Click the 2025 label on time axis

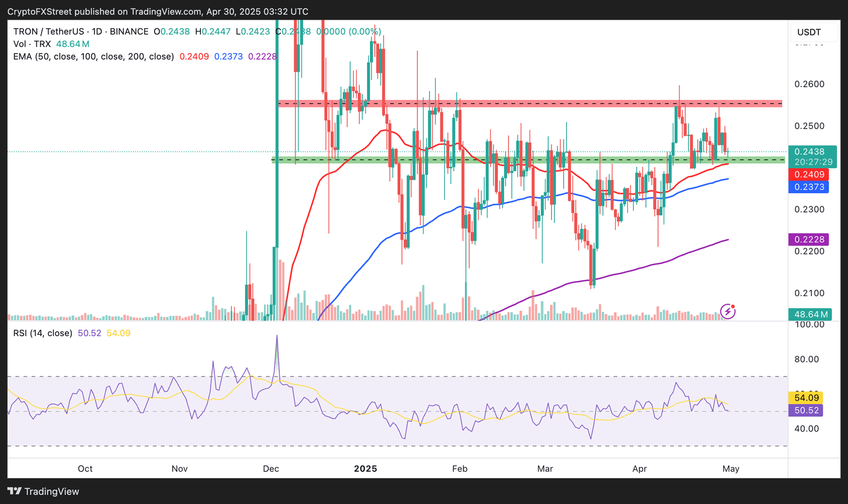pos(365,469)
